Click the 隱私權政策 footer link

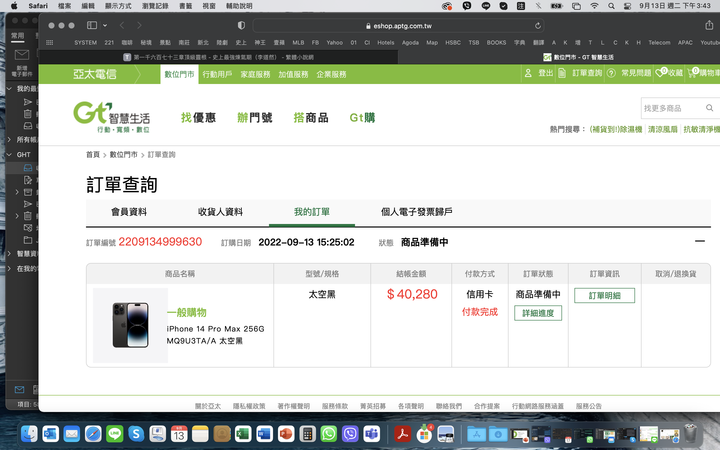pos(249,406)
